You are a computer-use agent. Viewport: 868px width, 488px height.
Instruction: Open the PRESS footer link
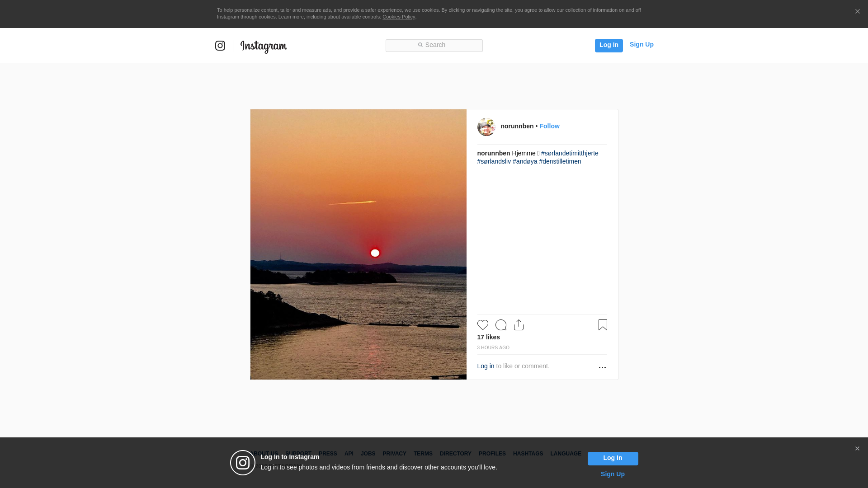pyautogui.click(x=328, y=454)
